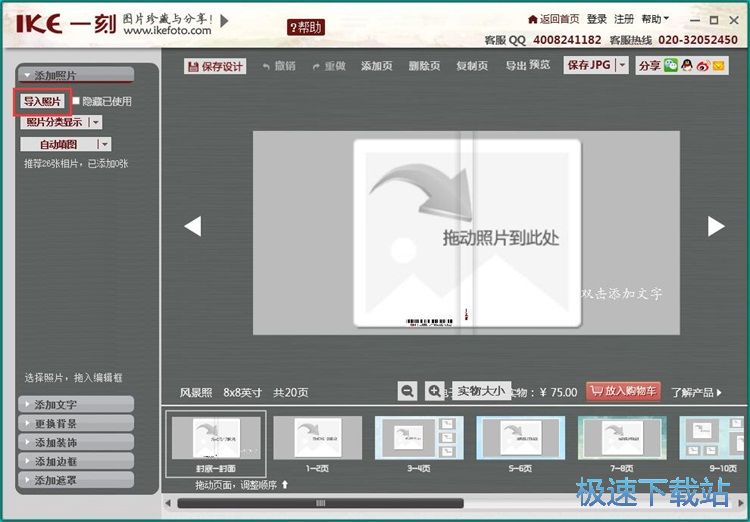750x522 pixels.
Task: Click the 8x8英寸 size text
Action: point(243,393)
